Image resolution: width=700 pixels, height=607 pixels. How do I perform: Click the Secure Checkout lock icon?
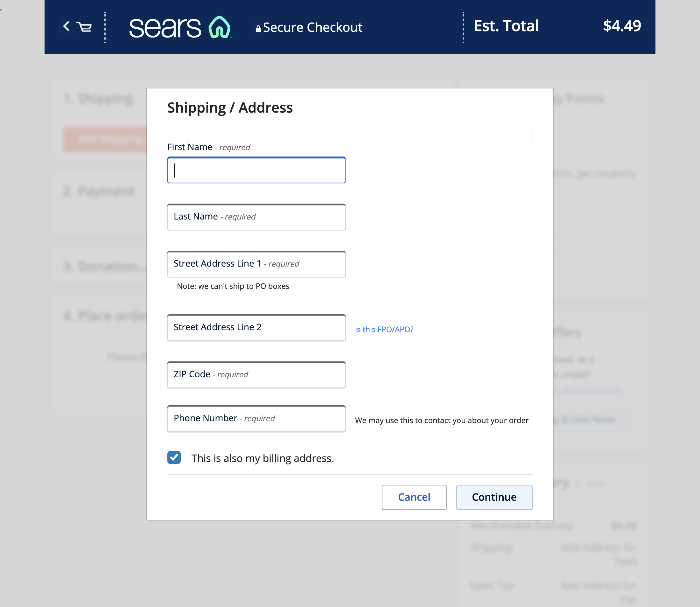point(258,28)
